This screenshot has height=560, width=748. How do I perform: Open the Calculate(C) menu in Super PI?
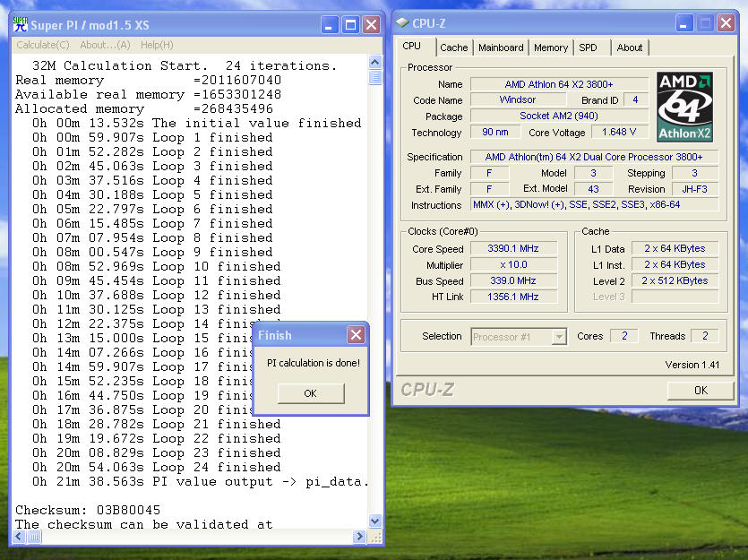coord(43,45)
